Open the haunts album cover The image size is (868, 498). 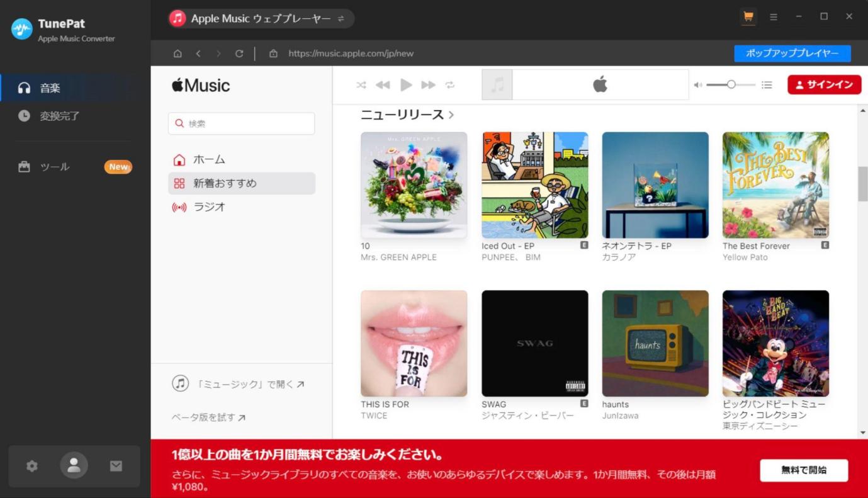(x=655, y=344)
